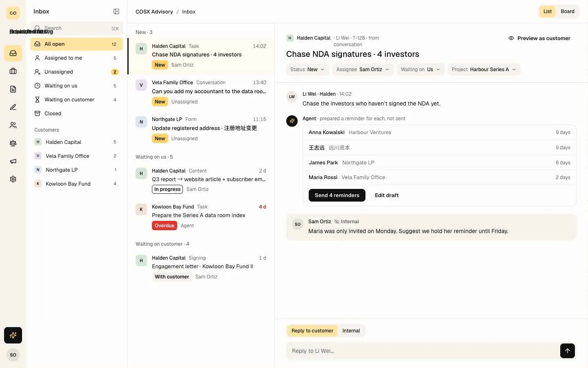
Task: Select Unassigned filter
Action: pyautogui.click(x=76, y=72)
